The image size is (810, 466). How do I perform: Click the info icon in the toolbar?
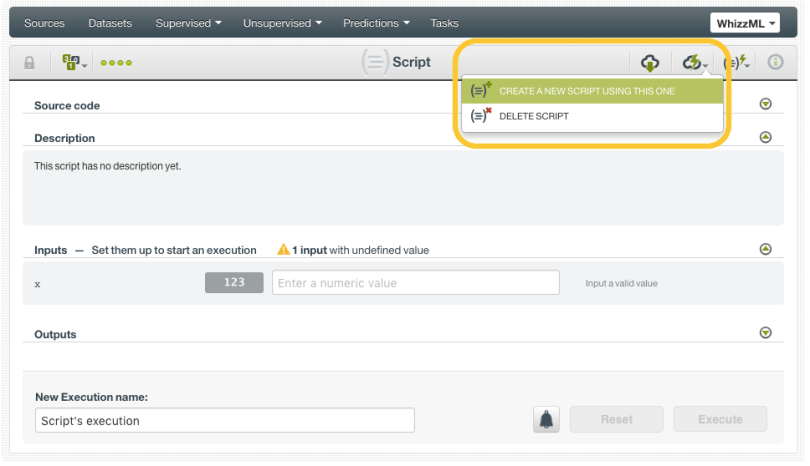tap(775, 62)
